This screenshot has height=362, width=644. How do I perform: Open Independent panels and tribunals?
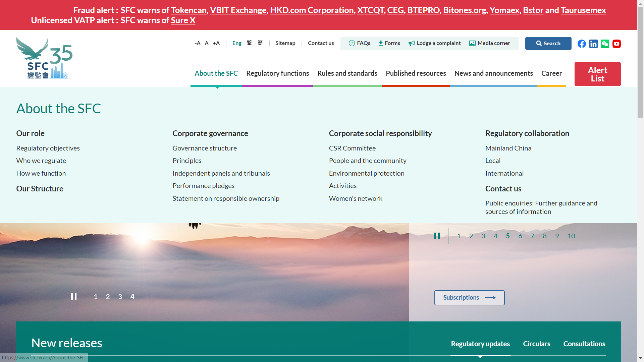tap(221, 173)
